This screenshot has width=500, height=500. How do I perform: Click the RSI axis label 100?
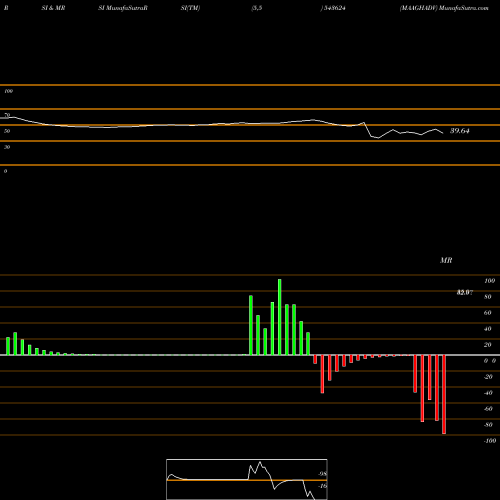point(8,91)
